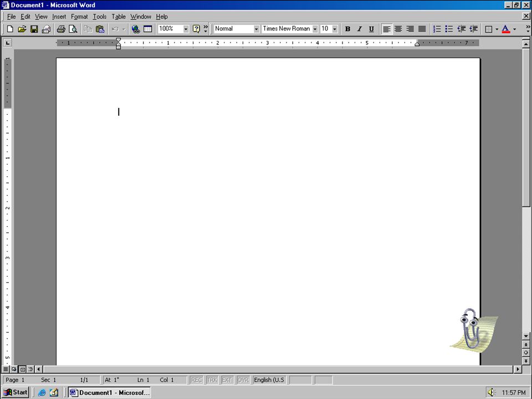
Task: Click the E-mail toolbar icon
Action: 46,29
